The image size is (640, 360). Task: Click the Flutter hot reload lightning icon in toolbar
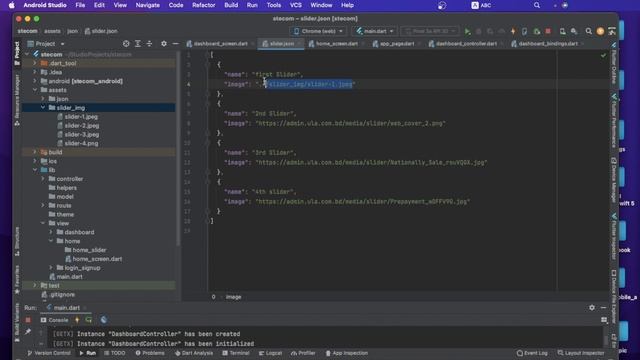tap(513, 31)
